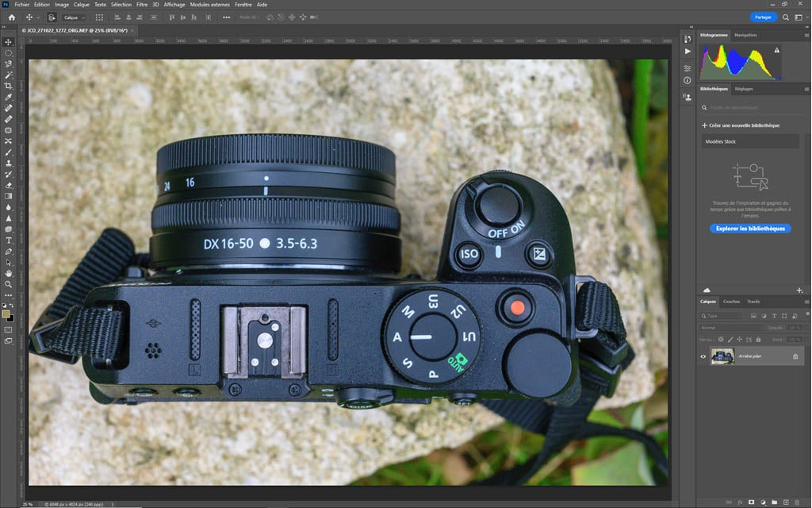Switch to the Couches tab

(x=731, y=302)
